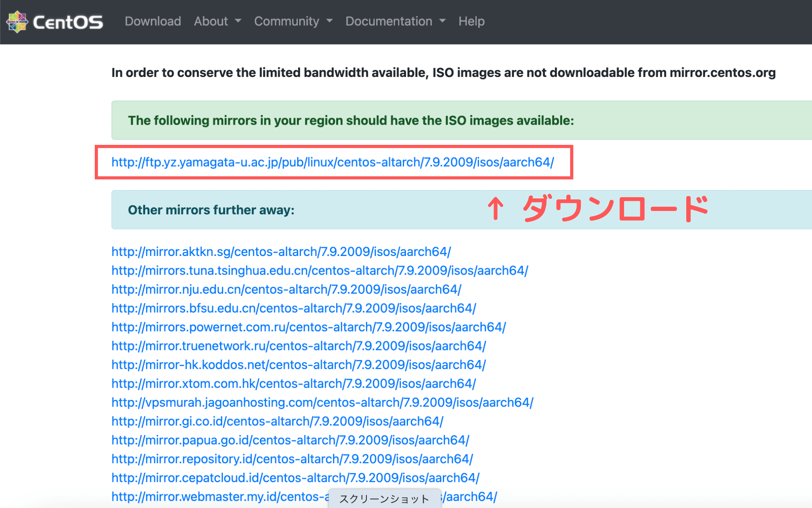Open the mirrors.bfsu.edu.cn mirror link
812x508 pixels.
(293, 308)
